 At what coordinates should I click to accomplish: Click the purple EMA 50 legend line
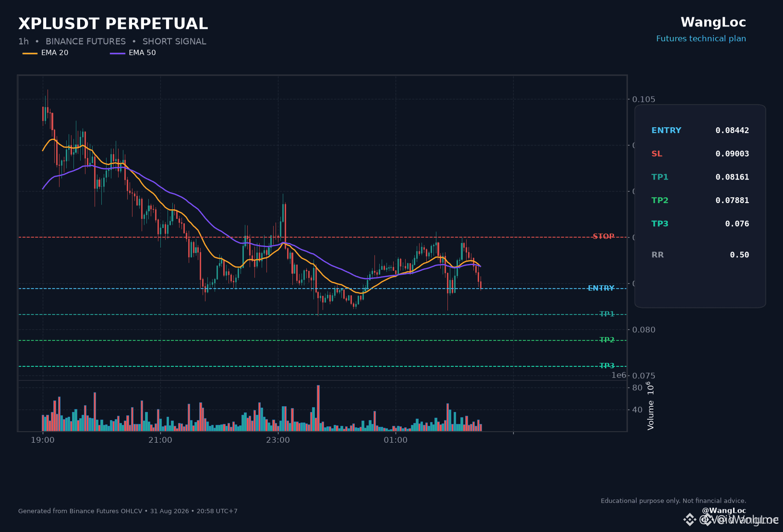pyautogui.click(x=118, y=53)
